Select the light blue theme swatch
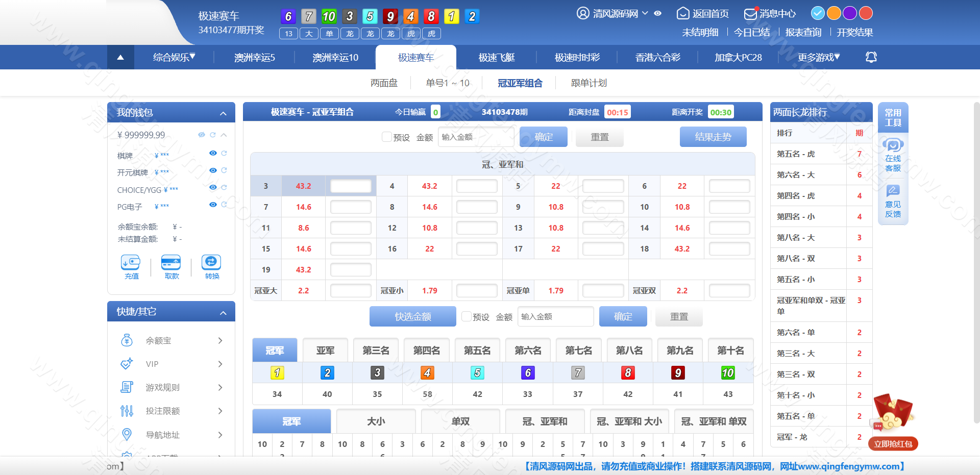 [x=818, y=13]
